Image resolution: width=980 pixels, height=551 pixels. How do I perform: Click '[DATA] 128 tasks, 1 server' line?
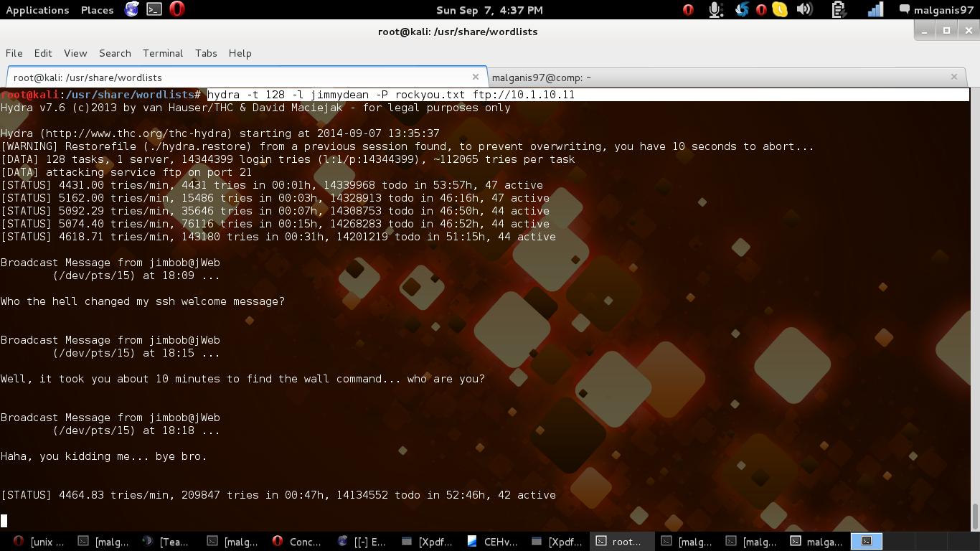point(288,159)
